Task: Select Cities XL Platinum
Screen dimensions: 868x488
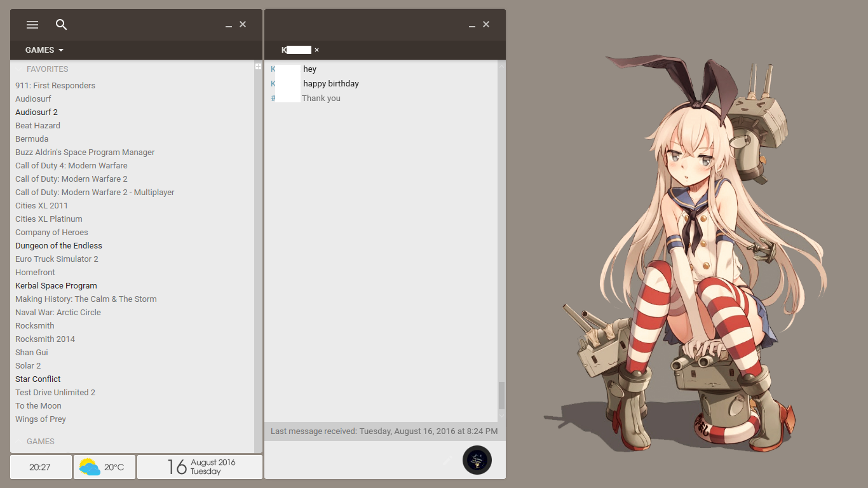Action: (49, 219)
